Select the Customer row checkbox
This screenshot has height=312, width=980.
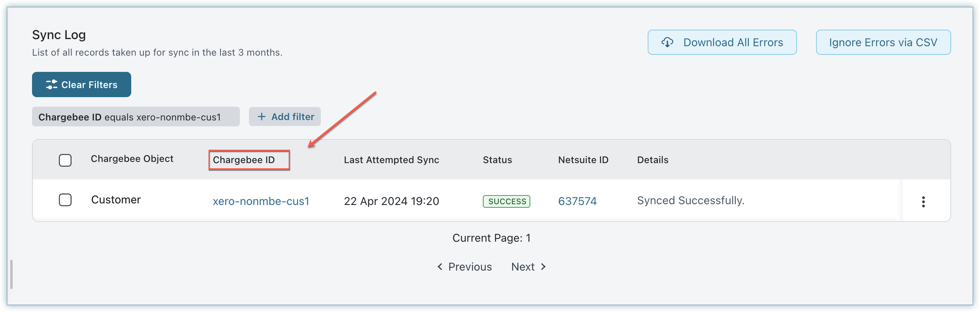(65, 200)
